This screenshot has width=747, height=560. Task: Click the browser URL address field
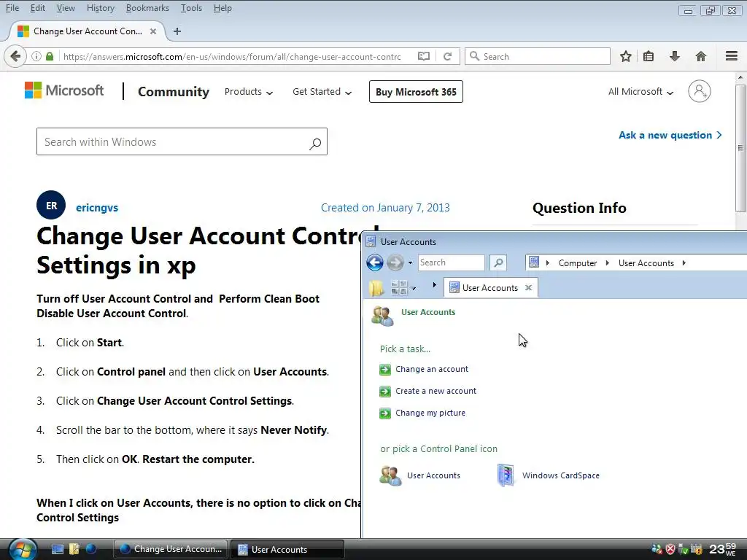coord(233,56)
